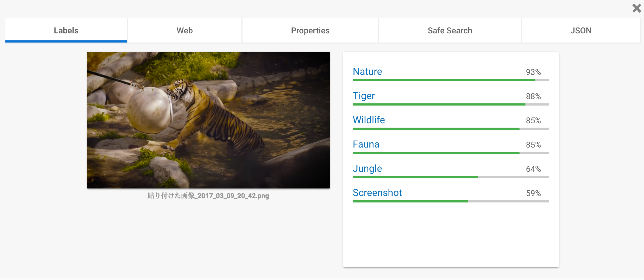Close the results panel with X icon
The width and height of the screenshot is (644, 280).
point(636,8)
